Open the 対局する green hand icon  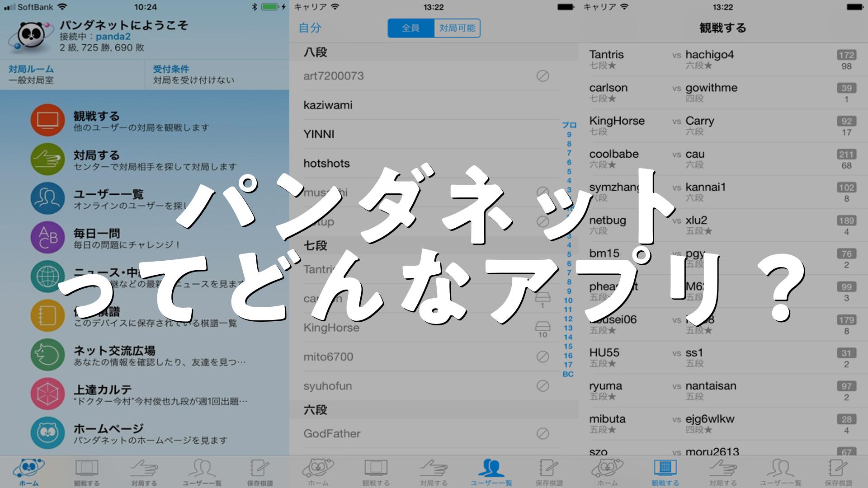[47, 159]
